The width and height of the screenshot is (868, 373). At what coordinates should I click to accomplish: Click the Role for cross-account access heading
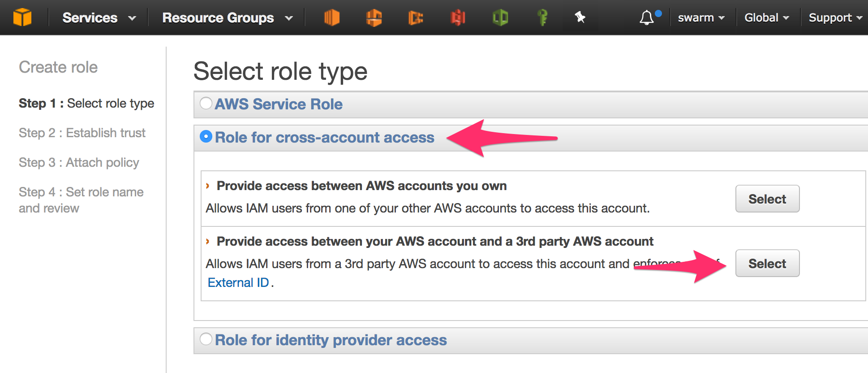(x=325, y=137)
